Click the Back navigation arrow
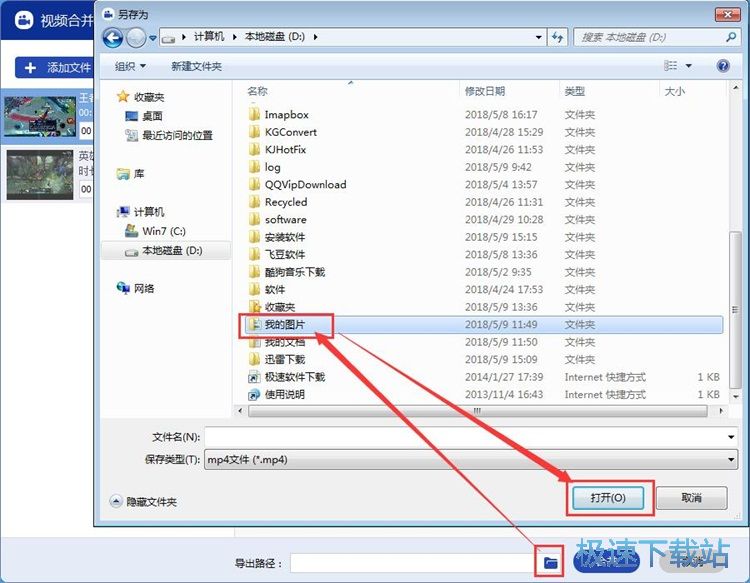This screenshot has height=583, width=750. (113, 38)
